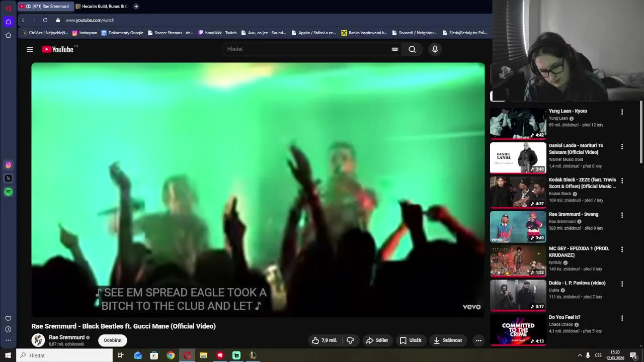Open options for Daniel Landa video
This screenshot has height=362, width=644.
click(x=622, y=146)
